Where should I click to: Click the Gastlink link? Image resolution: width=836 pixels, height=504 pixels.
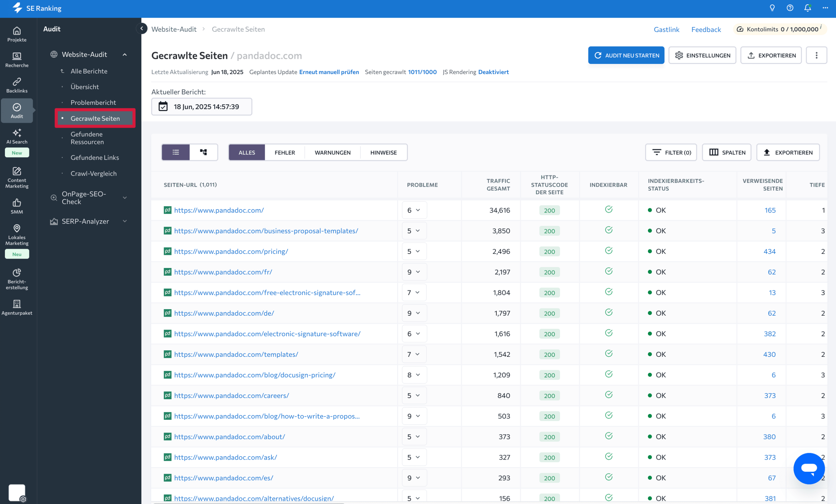point(667,29)
